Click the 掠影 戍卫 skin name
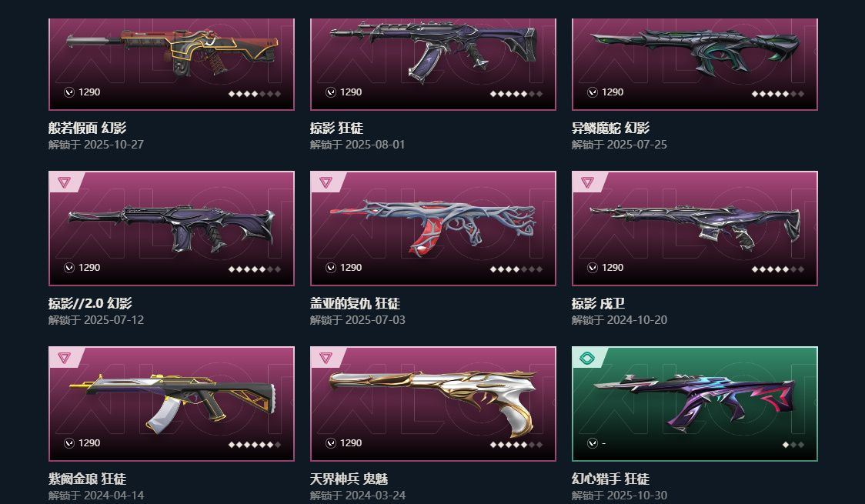The height and width of the screenshot is (504, 865). pos(598,303)
